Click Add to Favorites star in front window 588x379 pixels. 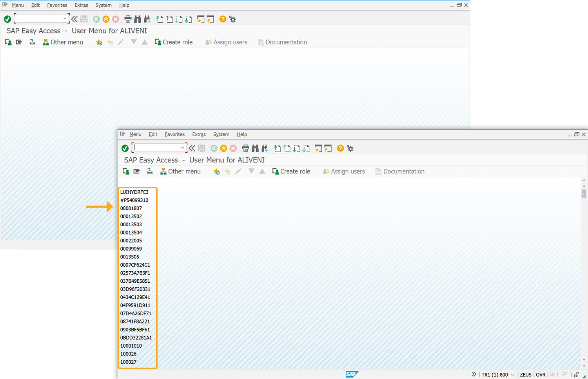(216, 171)
